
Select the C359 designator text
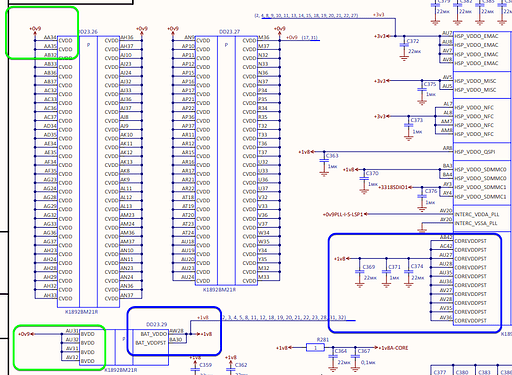205,365
